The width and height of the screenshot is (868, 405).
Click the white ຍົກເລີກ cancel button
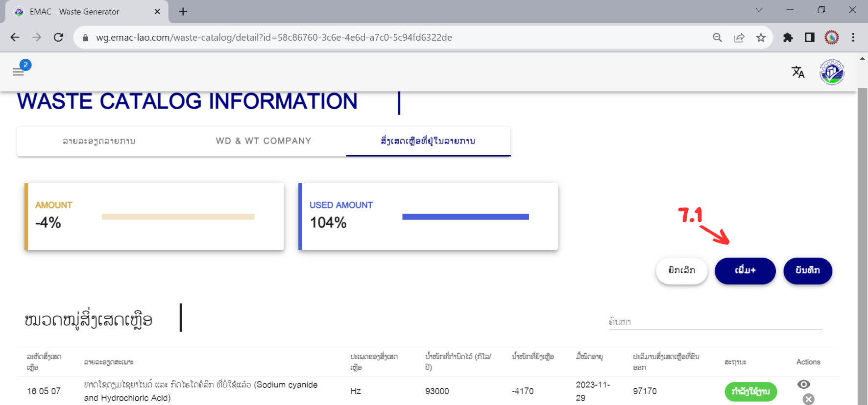(681, 270)
